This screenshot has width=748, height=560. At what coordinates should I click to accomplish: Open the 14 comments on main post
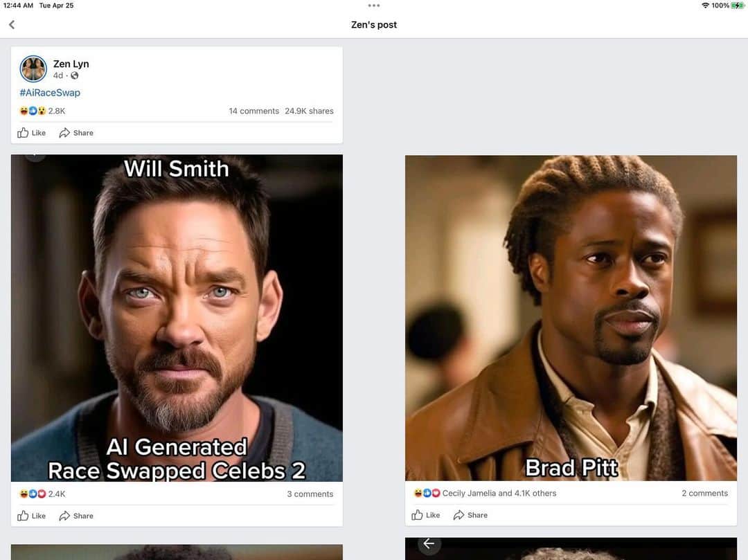tap(253, 111)
